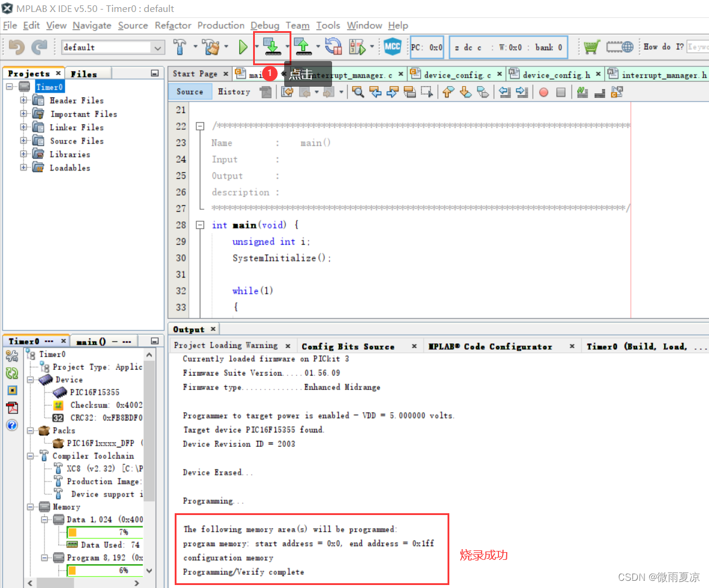
Task: Read device memory to file
Action: [x=303, y=47]
